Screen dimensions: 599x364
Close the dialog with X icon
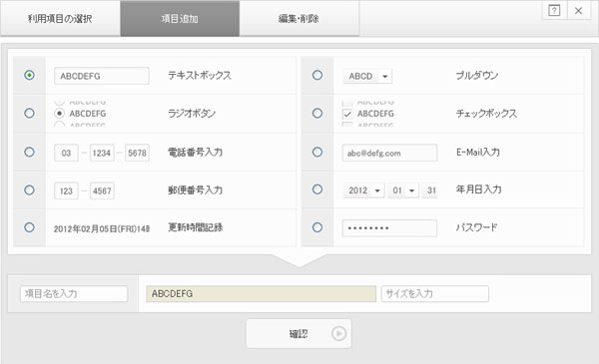[x=578, y=10]
